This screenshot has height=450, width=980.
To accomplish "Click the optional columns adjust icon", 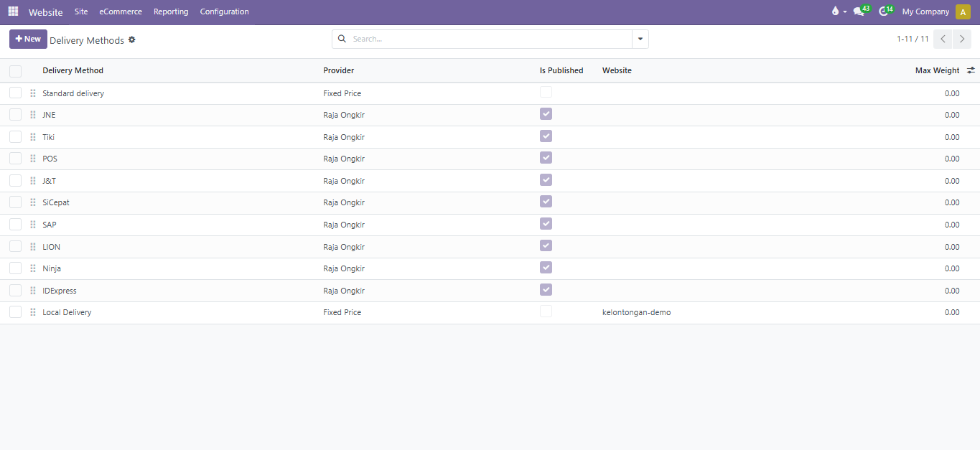I will point(971,70).
